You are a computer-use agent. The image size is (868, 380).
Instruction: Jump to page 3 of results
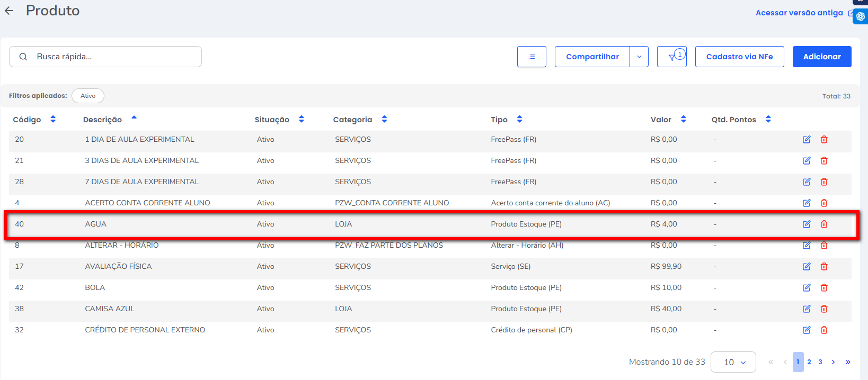(820, 362)
